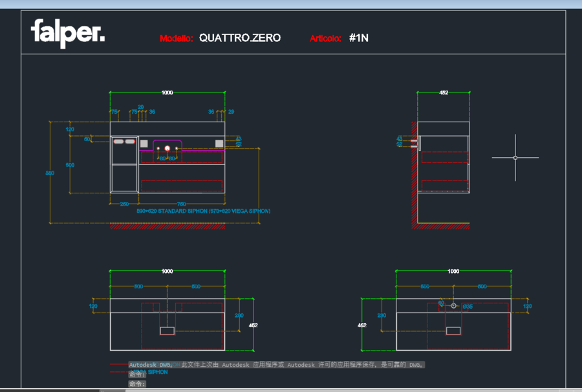The width and height of the screenshot is (582, 392).
Task: Select the 280 dimension in the bottom-right plan view
Action: 382,316
